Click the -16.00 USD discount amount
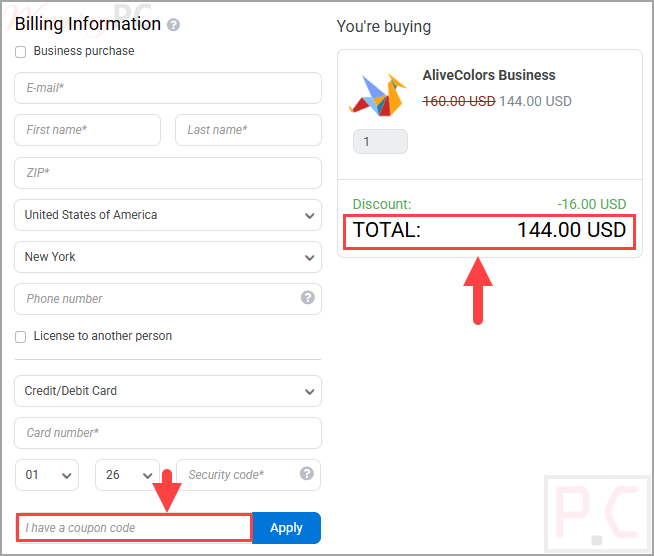This screenshot has width=654, height=556. (x=591, y=204)
